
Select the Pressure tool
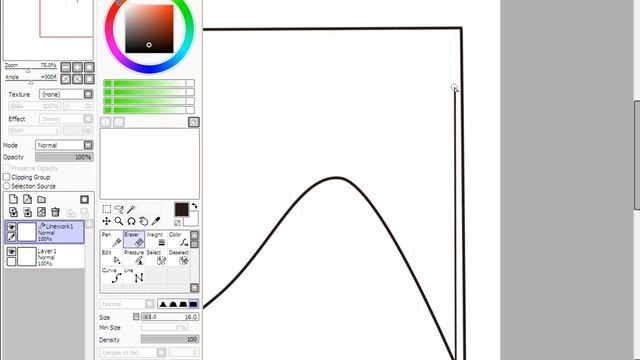pyautogui.click(x=134, y=258)
